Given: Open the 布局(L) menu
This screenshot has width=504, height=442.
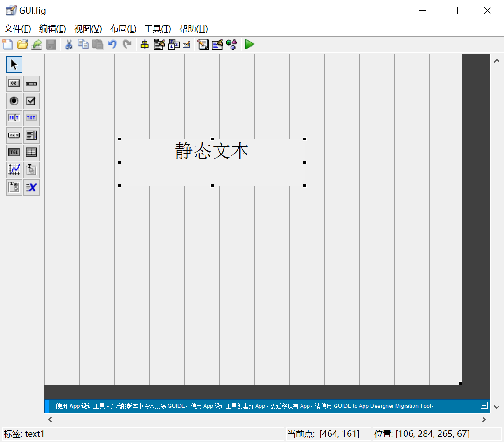Looking at the screenshot, I should click(123, 28).
